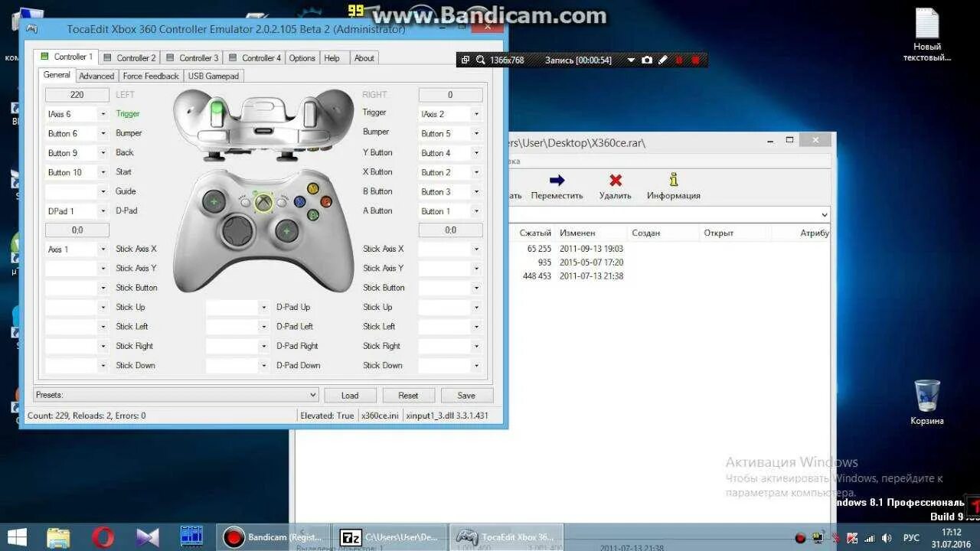Open the Force Feedback tab
Viewport: 980px width, 551px height.
[150, 75]
